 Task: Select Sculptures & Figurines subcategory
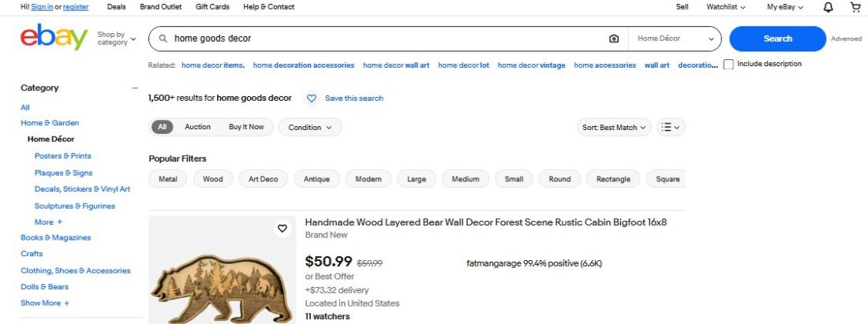[x=75, y=207]
